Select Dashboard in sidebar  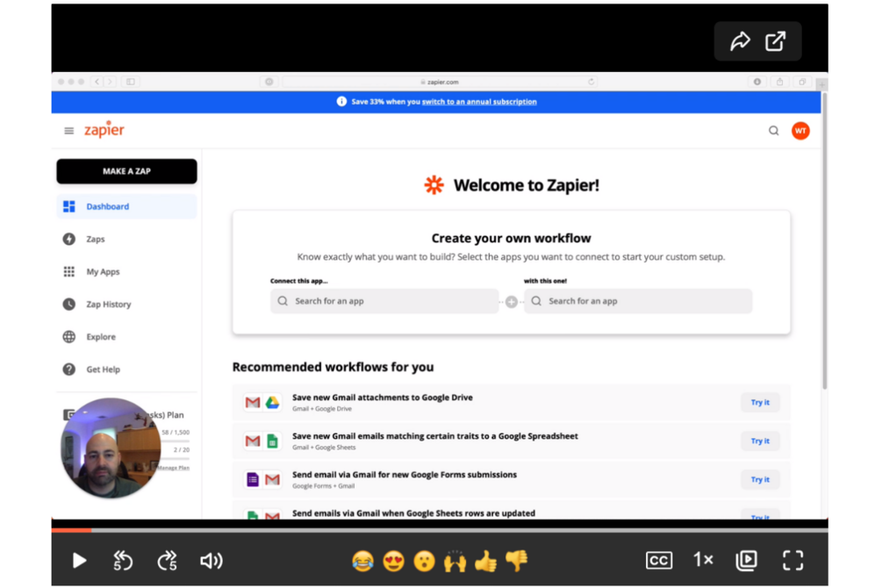[x=126, y=206]
